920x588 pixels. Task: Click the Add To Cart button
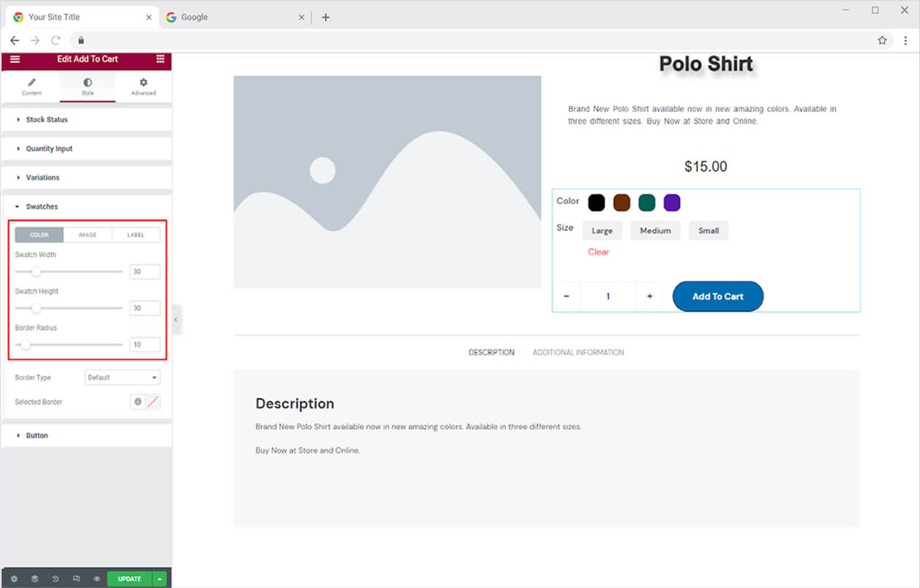[717, 296]
